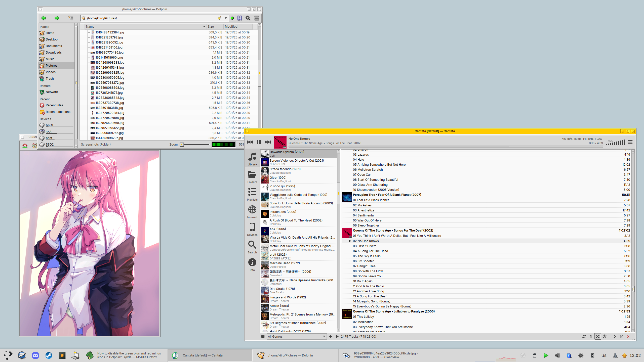Switch to the Internet tab in Cantata
Screen dimensions: 644x362
pyautogui.click(x=252, y=212)
